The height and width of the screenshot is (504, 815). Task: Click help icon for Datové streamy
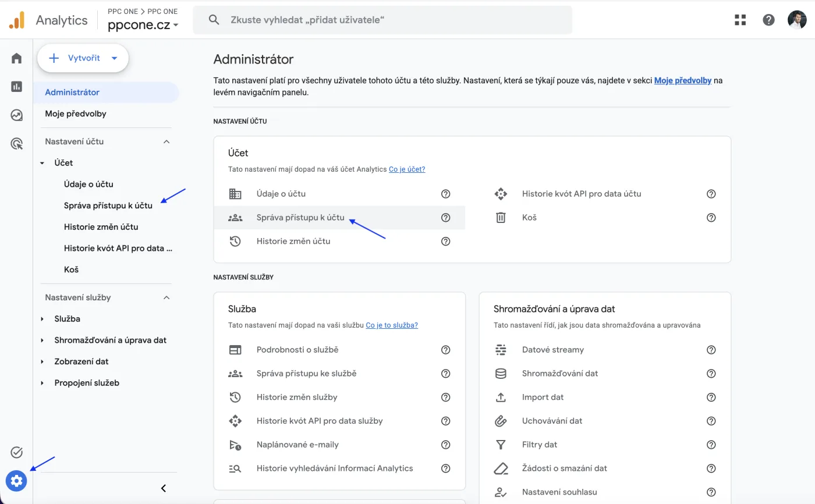click(711, 350)
